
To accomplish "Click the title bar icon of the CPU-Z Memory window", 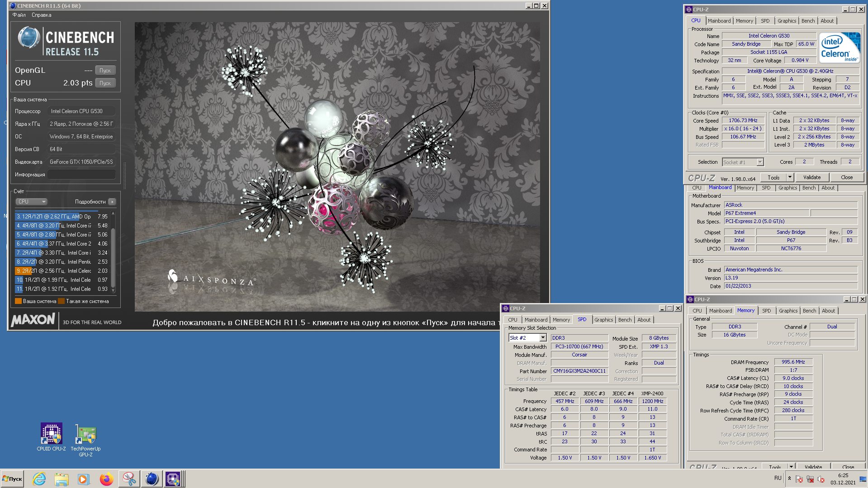I will pyautogui.click(x=690, y=299).
